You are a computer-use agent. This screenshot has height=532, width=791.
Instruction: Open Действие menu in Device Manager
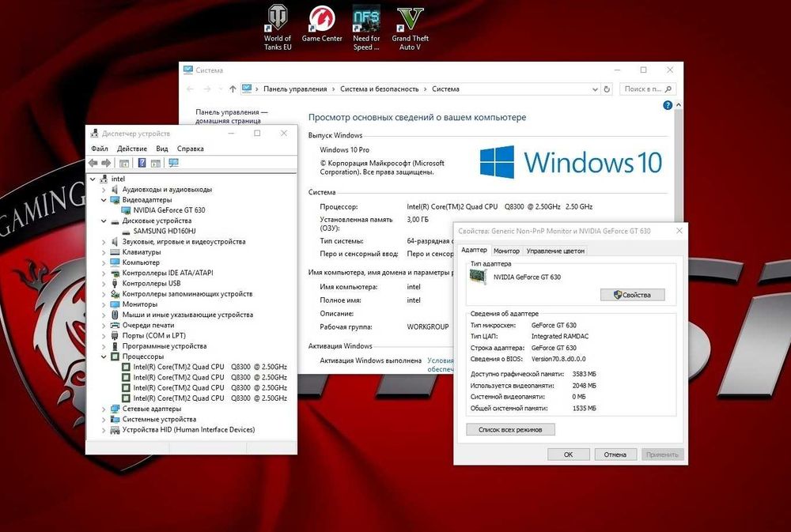pos(131,149)
